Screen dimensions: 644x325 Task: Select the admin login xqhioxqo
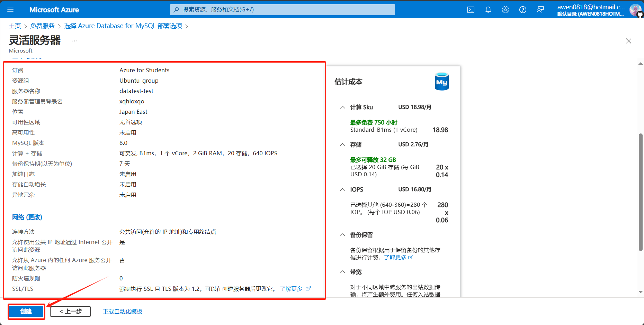pyautogui.click(x=132, y=101)
